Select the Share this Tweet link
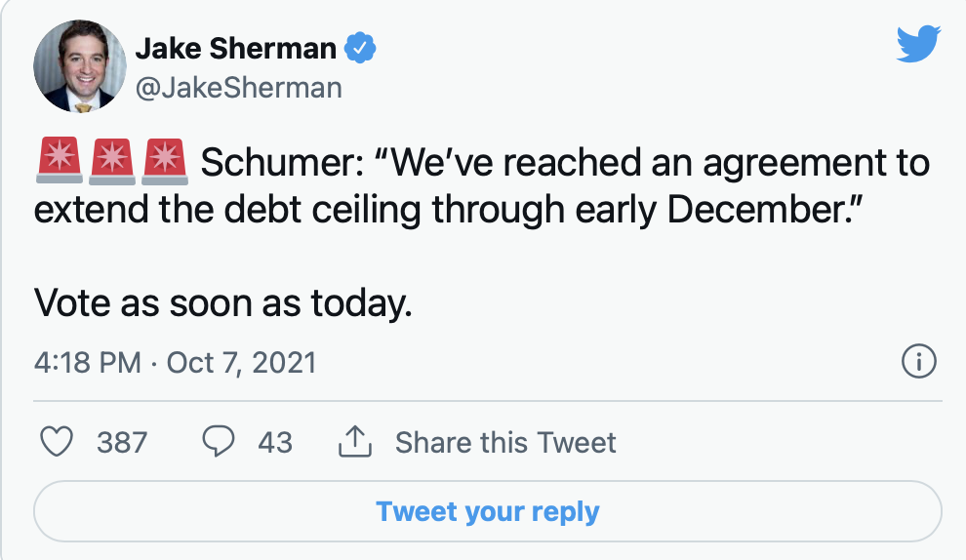Screen dimensions: 966x560 pyautogui.click(x=504, y=443)
